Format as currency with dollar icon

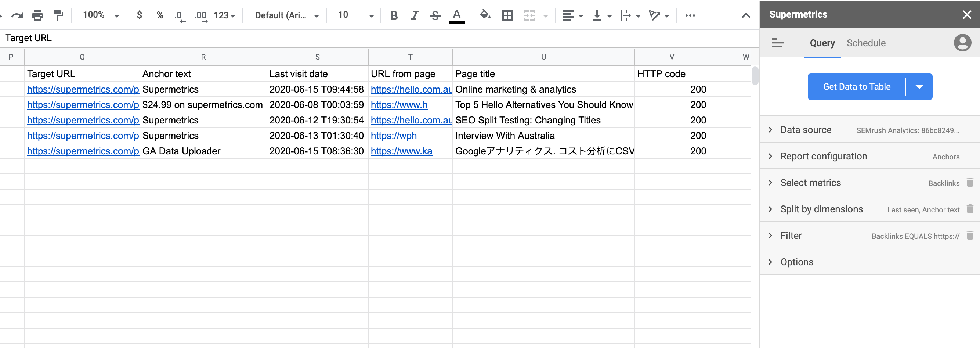[x=140, y=15]
